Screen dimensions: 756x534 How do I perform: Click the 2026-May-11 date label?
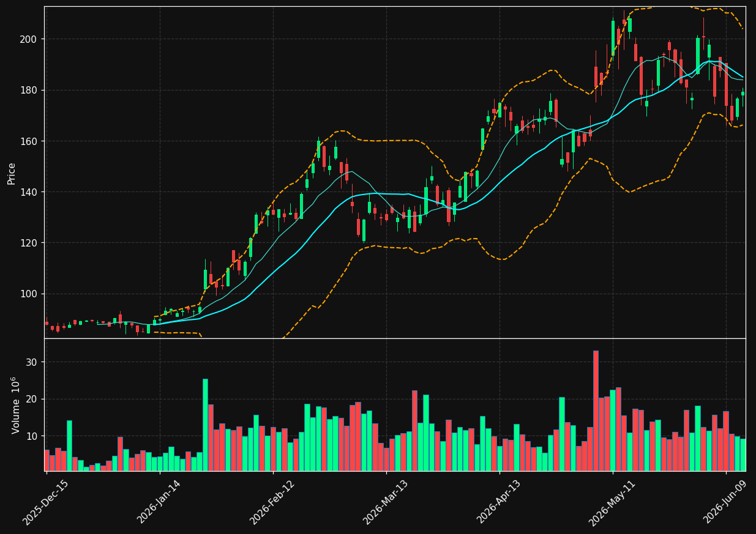[612, 502]
